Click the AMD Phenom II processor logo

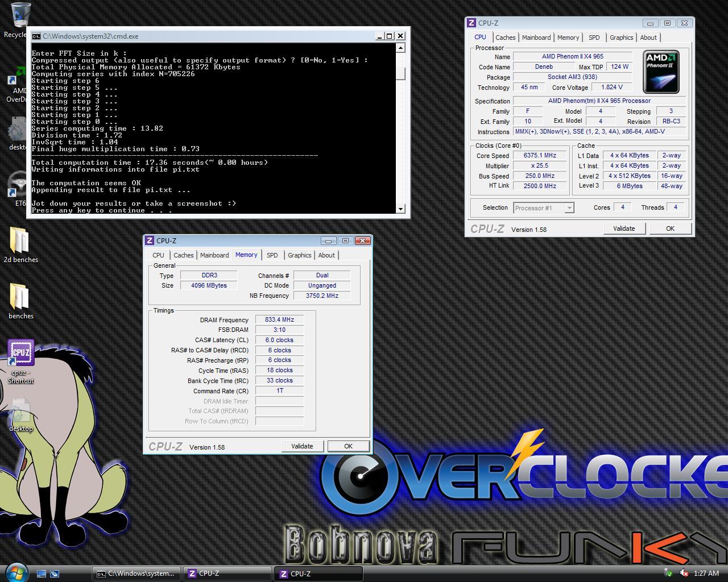(661, 72)
